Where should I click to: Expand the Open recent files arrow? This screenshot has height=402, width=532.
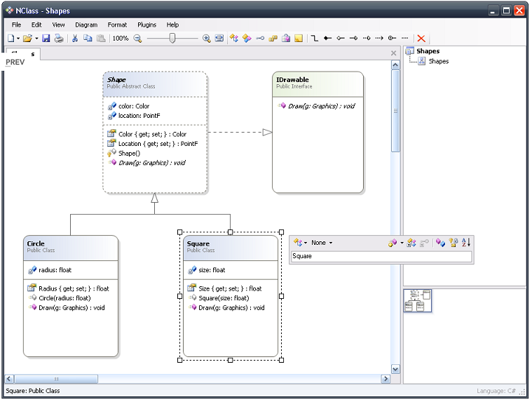(x=36, y=39)
